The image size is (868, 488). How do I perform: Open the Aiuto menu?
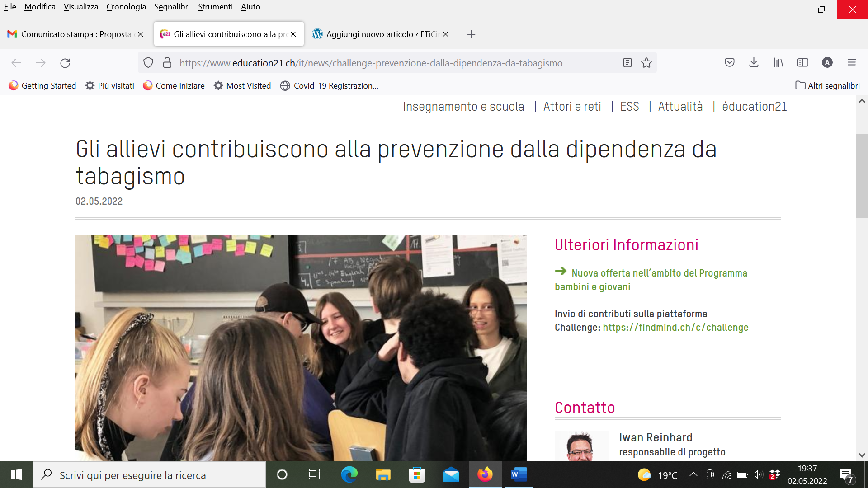click(250, 7)
